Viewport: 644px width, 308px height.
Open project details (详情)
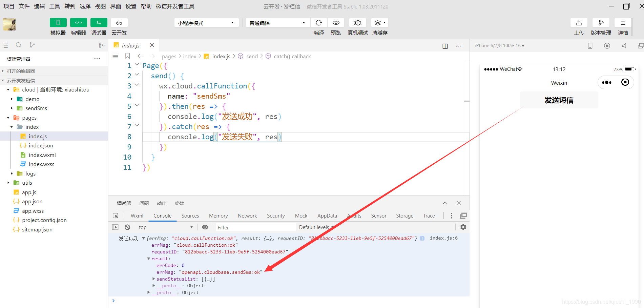623,23
